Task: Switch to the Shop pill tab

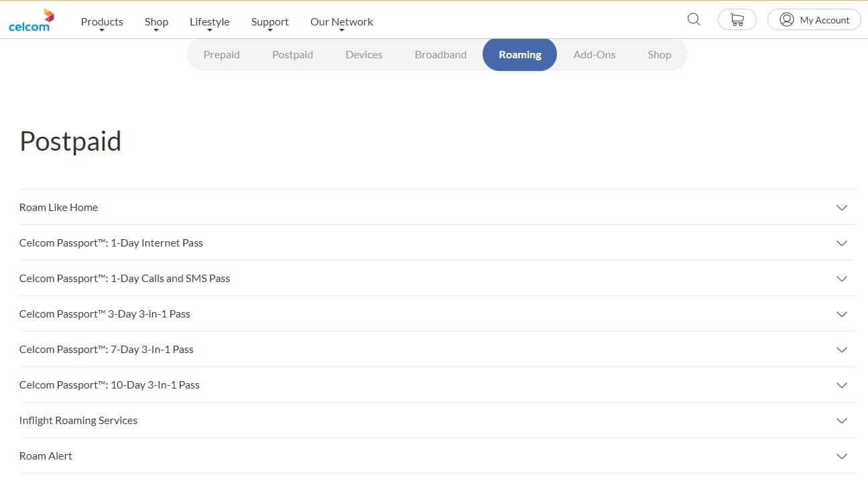Action: pos(660,55)
